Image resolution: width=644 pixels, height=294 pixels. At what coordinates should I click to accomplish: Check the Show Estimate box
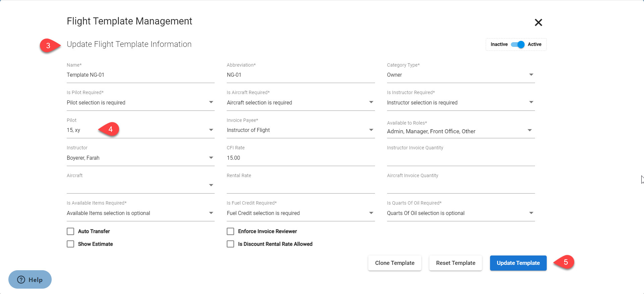tap(70, 244)
